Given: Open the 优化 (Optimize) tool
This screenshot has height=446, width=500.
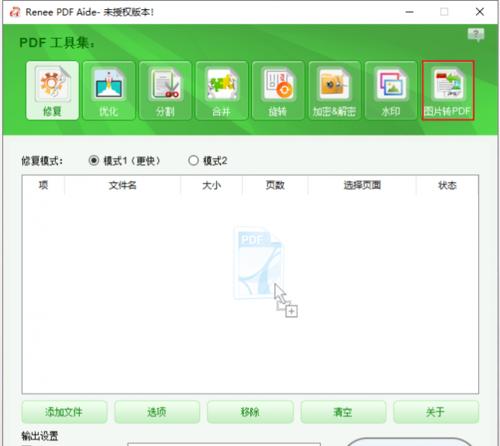Looking at the screenshot, I should (109, 90).
